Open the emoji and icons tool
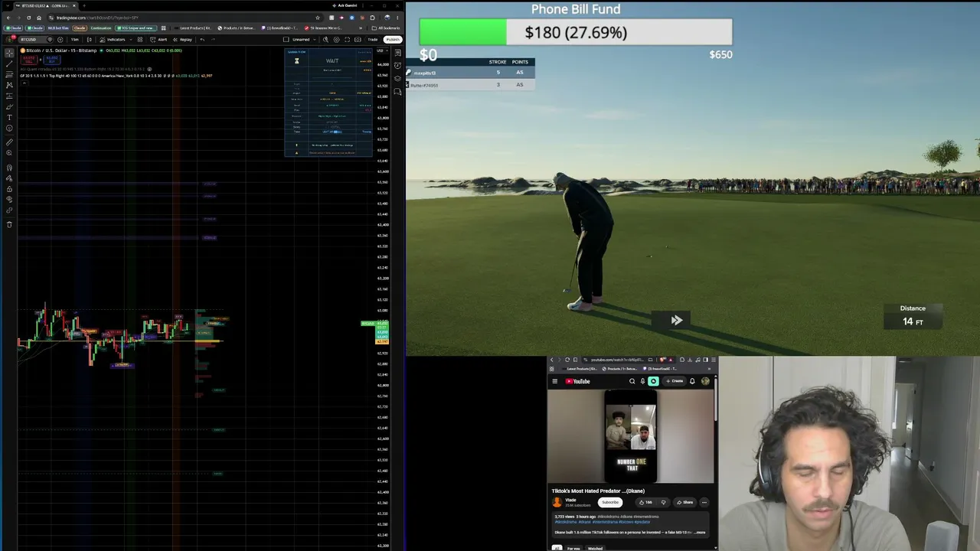Image resolution: width=980 pixels, height=551 pixels. pyautogui.click(x=9, y=128)
